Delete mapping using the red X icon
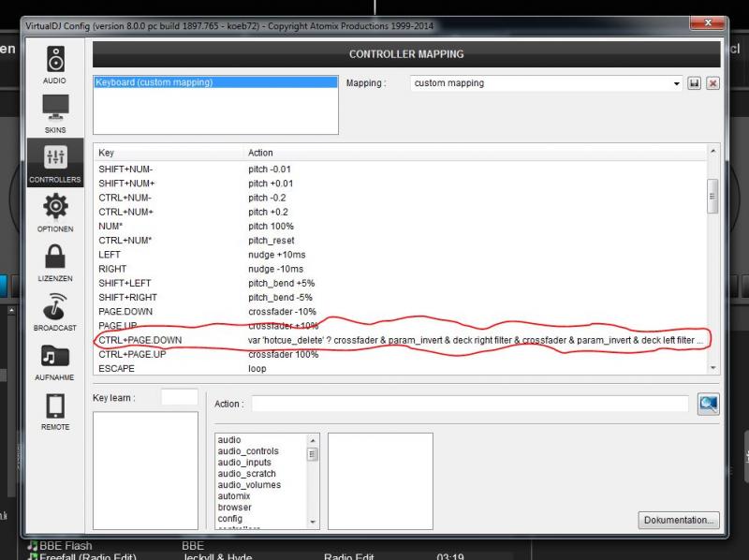Image resolution: width=749 pixels, height=560 pixels. (712, 83)
